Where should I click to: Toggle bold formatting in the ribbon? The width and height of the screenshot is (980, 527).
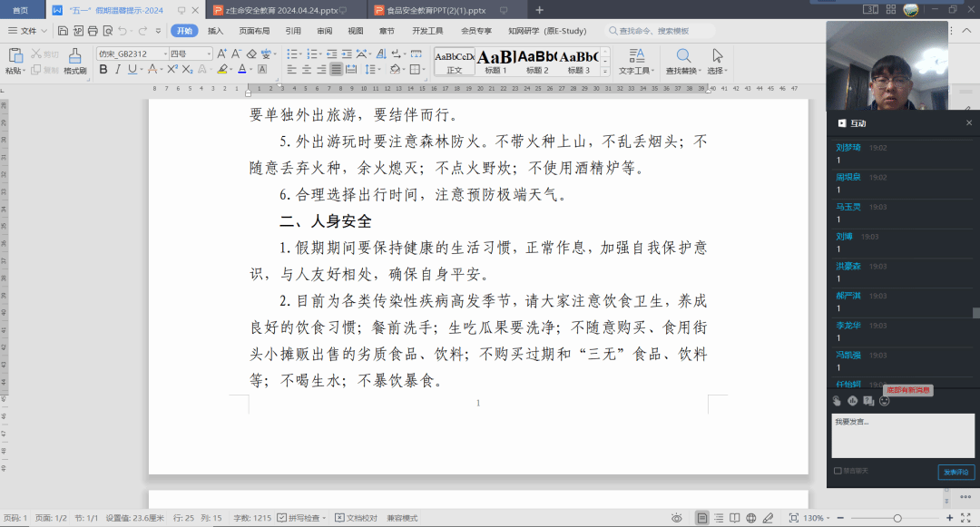(103, 69)
